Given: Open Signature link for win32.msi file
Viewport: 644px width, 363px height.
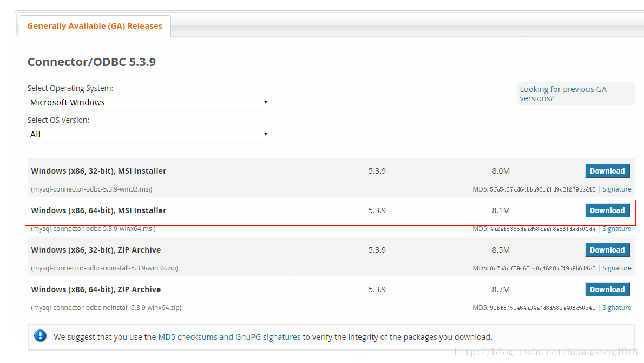Looking at the screenshot, I should point(616,189).
